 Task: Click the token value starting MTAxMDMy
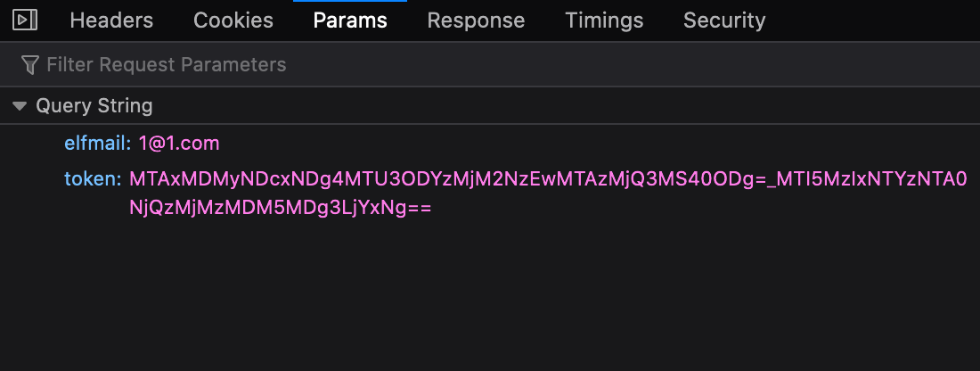click(x=548, y=179)
